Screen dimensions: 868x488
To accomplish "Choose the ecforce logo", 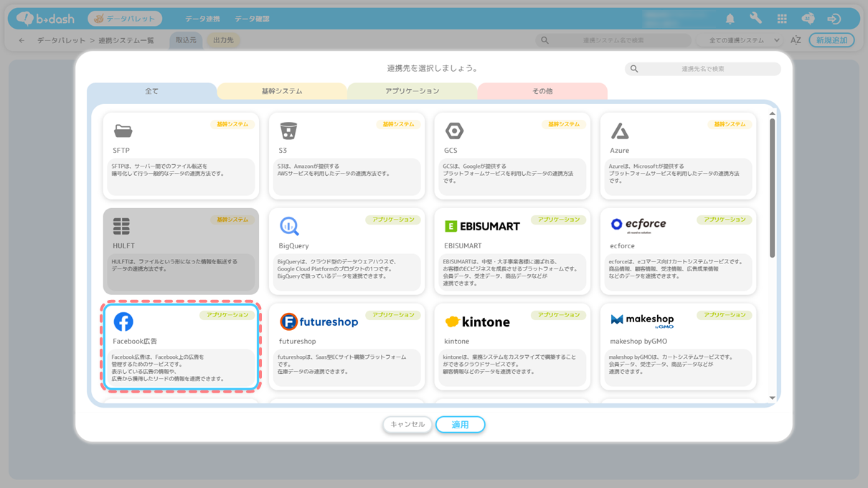I will pyautogui.click(x=638, y=225).
